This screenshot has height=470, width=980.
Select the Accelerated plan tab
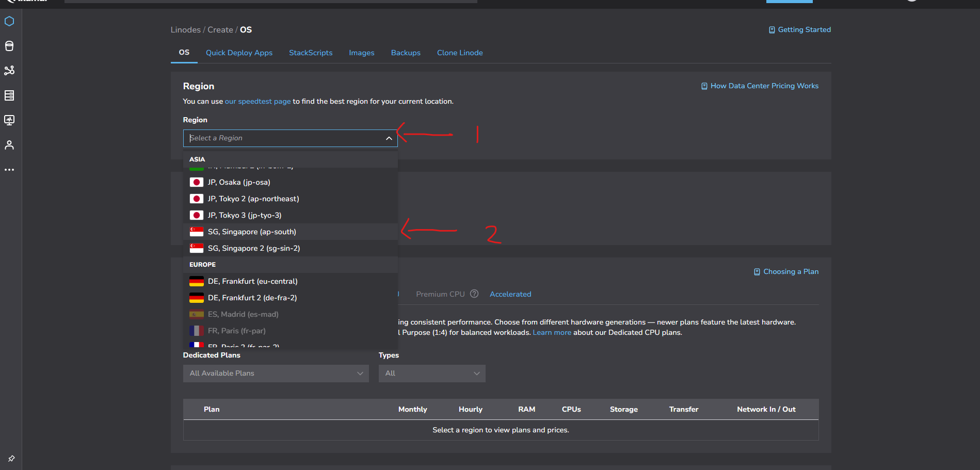click(x=510, y=294)
